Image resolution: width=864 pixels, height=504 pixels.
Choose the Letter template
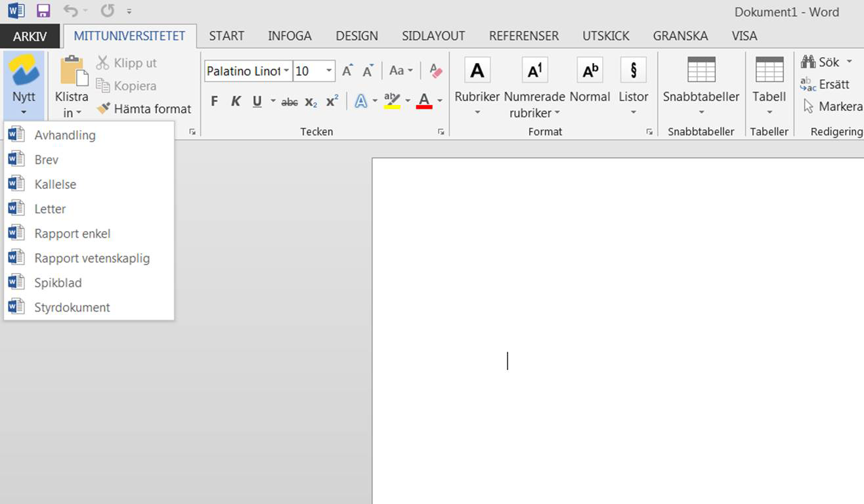click(x=89, y=209)
